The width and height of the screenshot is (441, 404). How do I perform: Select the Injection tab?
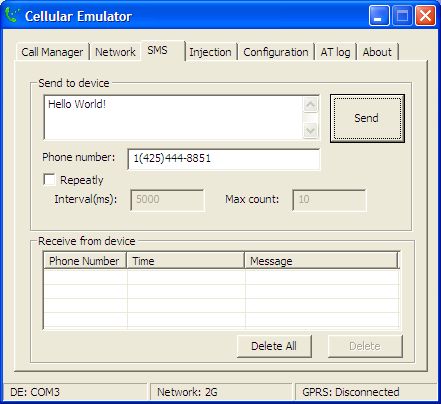point(210,52)
